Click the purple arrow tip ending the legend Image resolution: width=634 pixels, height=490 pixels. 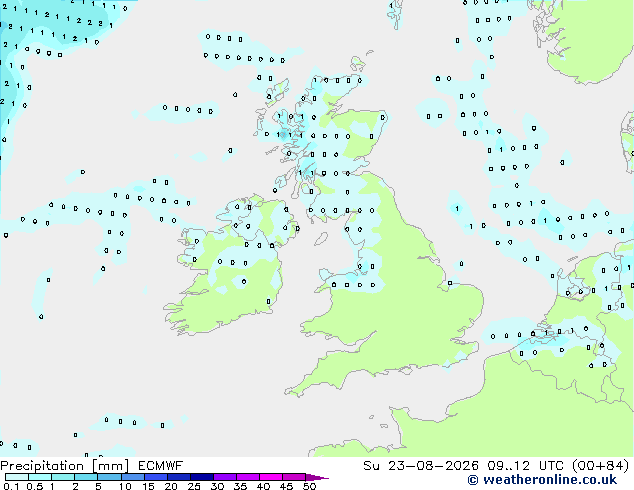pyautogui.click(x=317, y=477)
